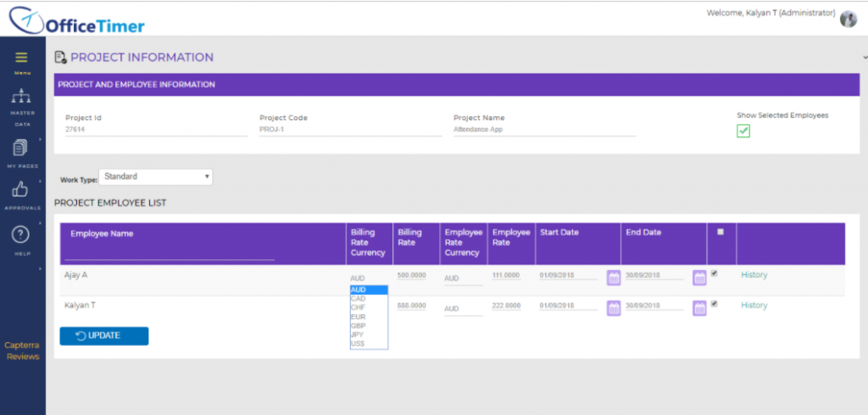Collapse panel with top-right chevron
Viewport: 868px width, 415px height.
coord(865,57)
